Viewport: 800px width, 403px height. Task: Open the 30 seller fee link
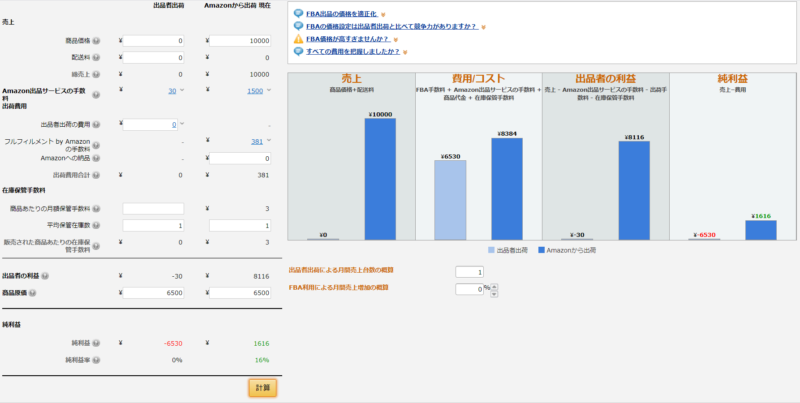pyautogui.click(x=172, y=91)
